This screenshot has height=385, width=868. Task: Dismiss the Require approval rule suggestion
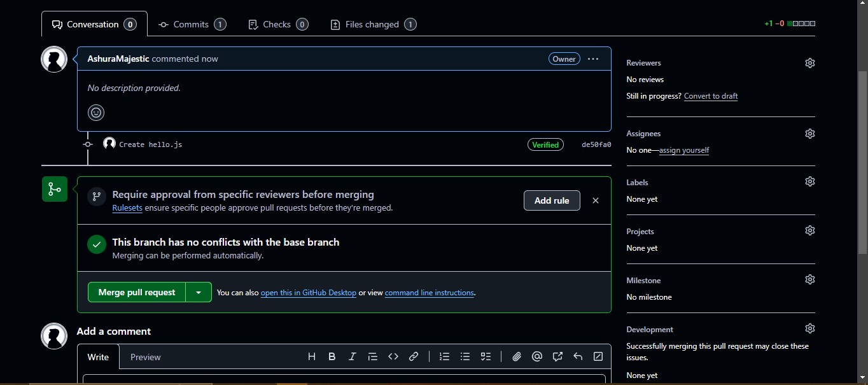(596, 200)
